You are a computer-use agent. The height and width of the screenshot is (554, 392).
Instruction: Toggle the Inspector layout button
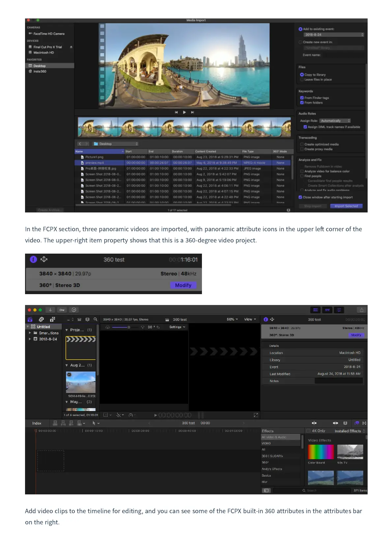pyautogui.click(x=339, y=310)
